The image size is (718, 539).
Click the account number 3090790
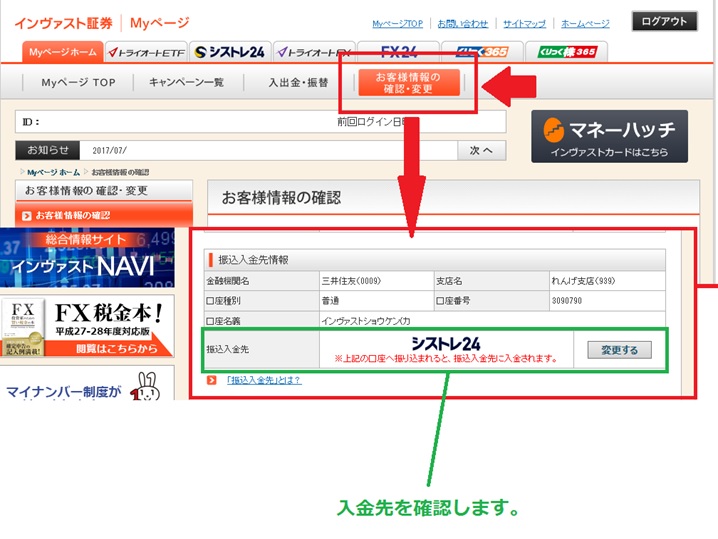(566, 301)
